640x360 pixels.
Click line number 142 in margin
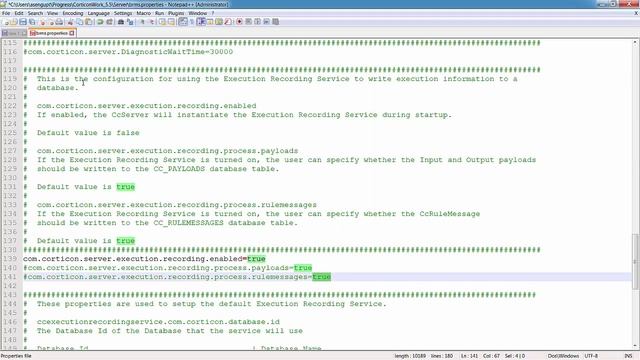pyautogui.click(x=10, y=286)
